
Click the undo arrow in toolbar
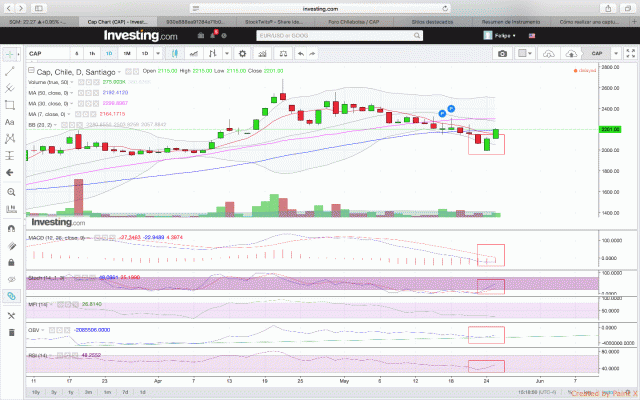[x=301, y=53]
